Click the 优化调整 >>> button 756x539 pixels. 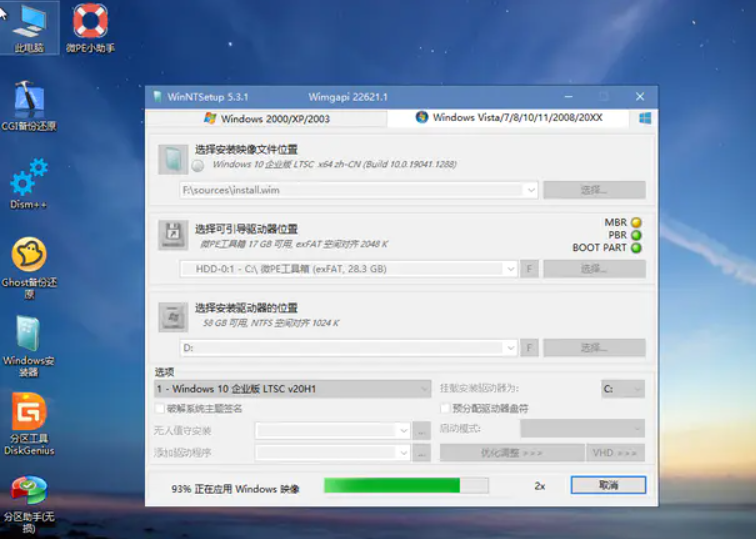coord(512,453)
